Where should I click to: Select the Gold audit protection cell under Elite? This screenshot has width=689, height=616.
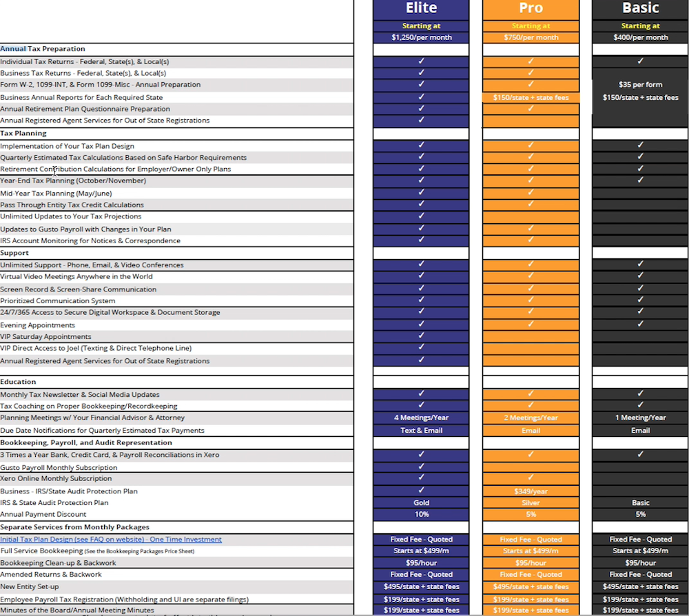[x=421, y=502]
